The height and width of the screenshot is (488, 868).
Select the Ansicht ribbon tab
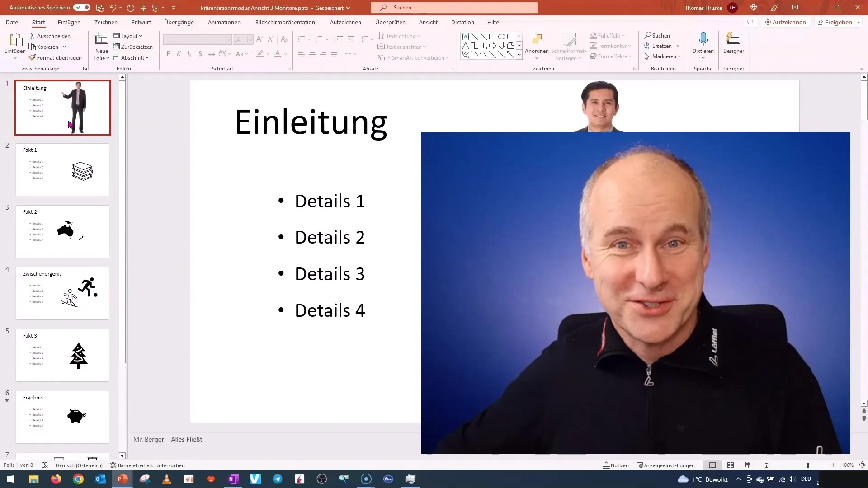[x=428, y=22]
